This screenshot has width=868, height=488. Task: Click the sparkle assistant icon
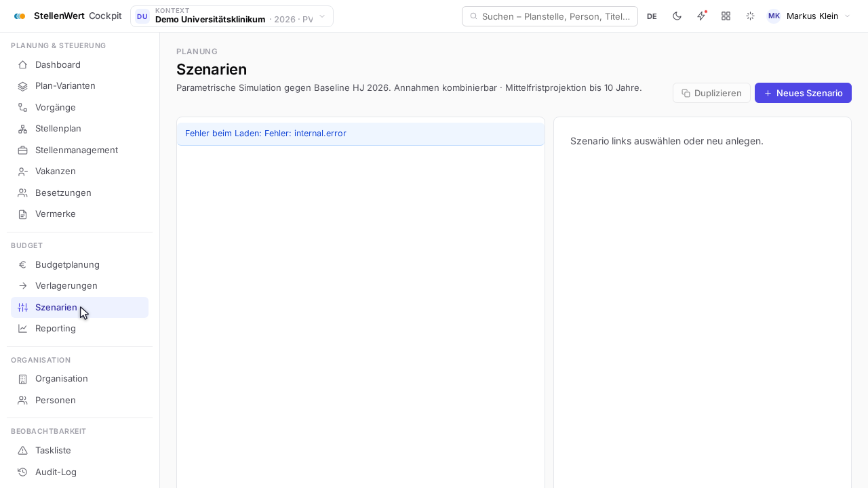pyautogui.click(x=750, y=16)
